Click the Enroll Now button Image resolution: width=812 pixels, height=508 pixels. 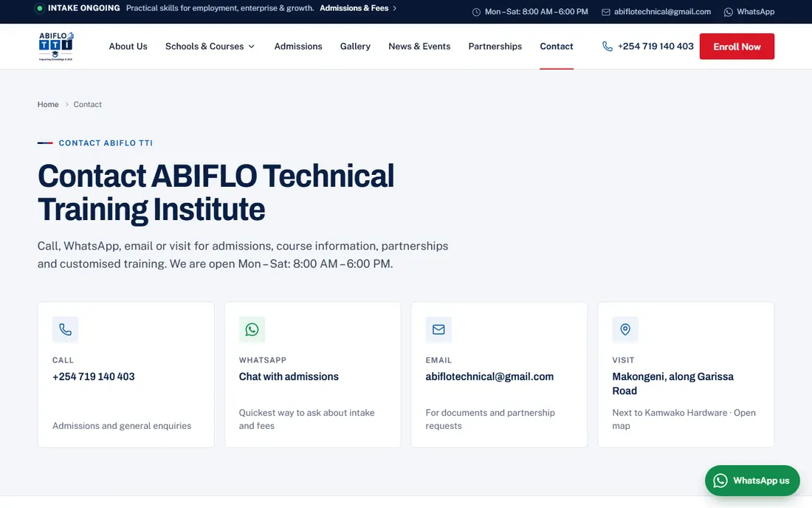coord(737,47)
